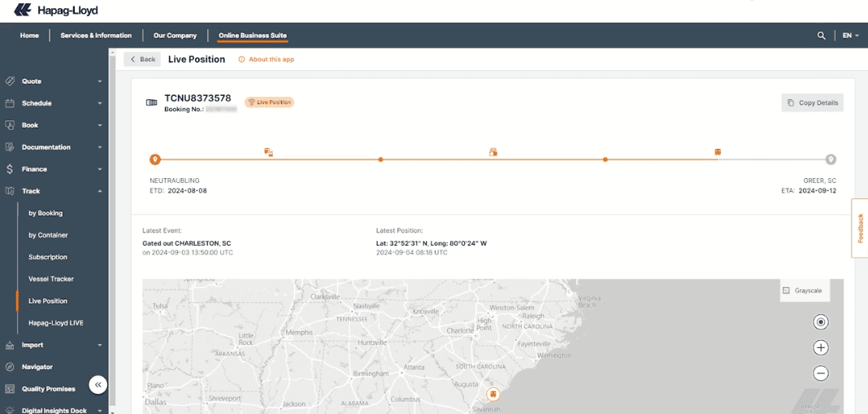The image size is (868, 414).
Task: Click the Copy Details button
Action: coord(812,102)
